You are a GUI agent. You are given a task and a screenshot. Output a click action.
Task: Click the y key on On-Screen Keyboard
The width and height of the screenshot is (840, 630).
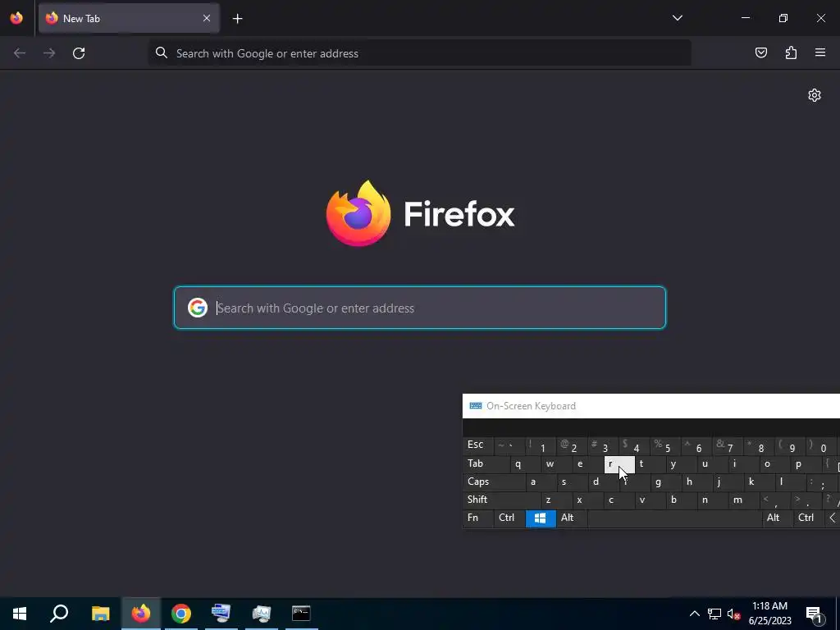(x=682, y=464)
